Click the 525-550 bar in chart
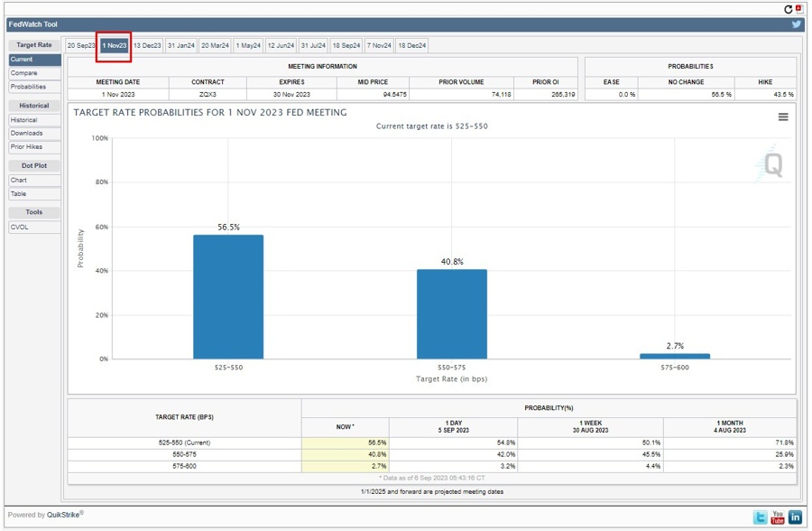Image resolution: width=812 pixels, height=531 pixels. point(228,296)
